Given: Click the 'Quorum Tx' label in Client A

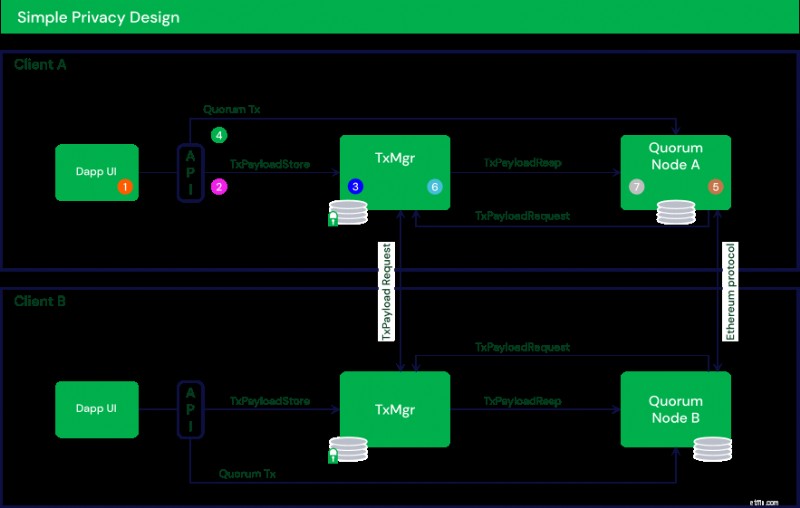Looking at the screenshot, I should pyautogui.click(x=232, y=109).
